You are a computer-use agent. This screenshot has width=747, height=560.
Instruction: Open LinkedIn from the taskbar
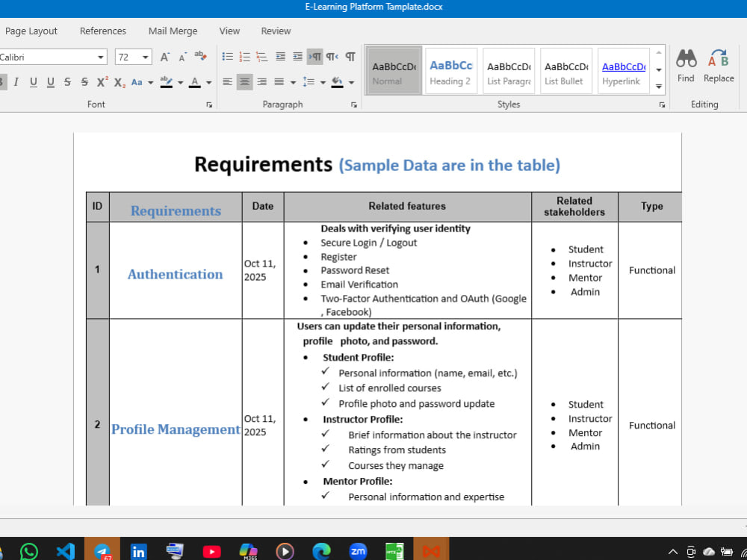pyautogui.click(x=139, y=552)
